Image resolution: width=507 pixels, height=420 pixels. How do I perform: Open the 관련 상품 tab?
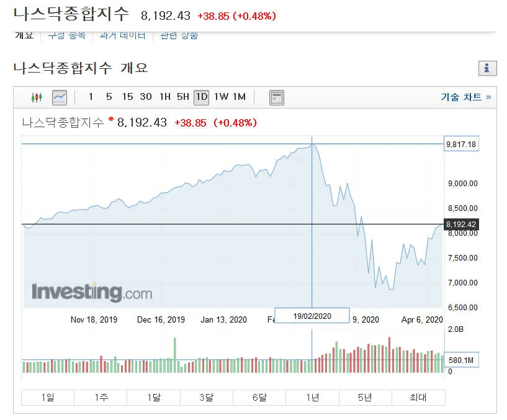pos(179,35)
